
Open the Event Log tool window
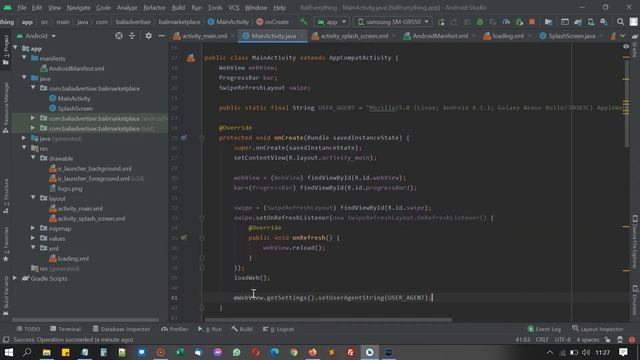(544, 329)
